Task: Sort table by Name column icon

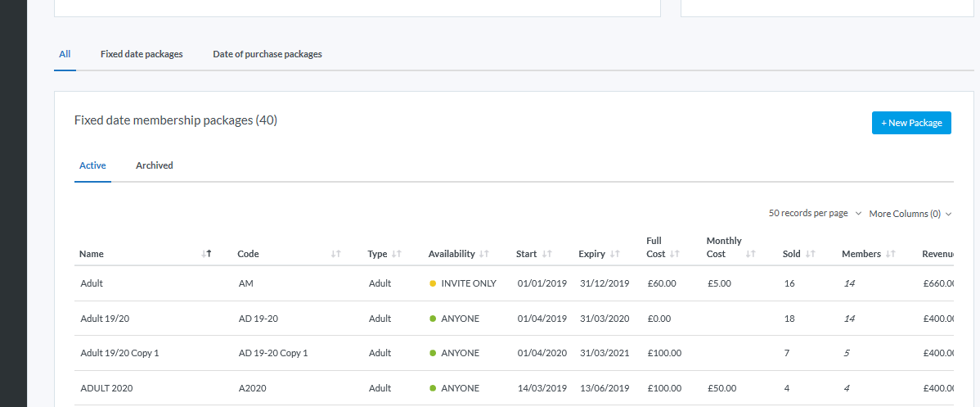Action: click(207, 254)
